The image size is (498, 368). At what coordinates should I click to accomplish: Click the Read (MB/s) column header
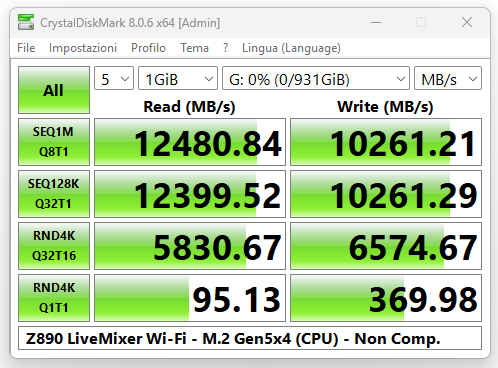click(x=189, y=107)
